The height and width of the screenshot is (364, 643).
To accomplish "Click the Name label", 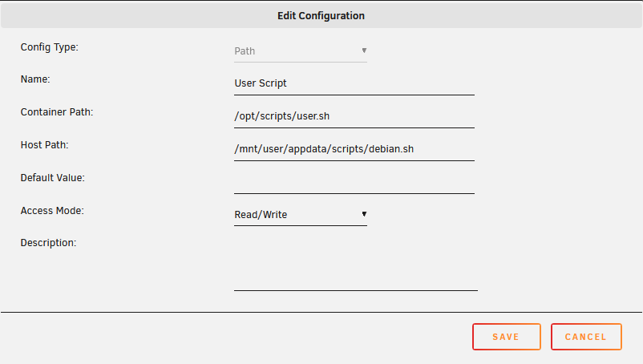I will 35,79.
